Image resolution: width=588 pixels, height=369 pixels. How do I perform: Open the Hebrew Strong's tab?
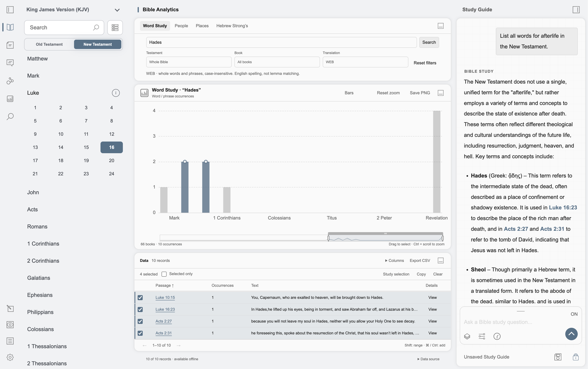point(232,26)
